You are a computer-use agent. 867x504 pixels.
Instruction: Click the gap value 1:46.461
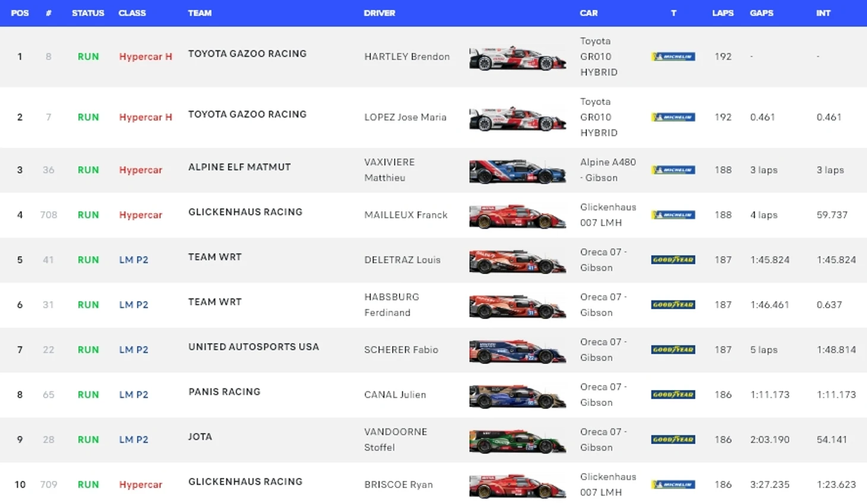[x=770, y=305]
